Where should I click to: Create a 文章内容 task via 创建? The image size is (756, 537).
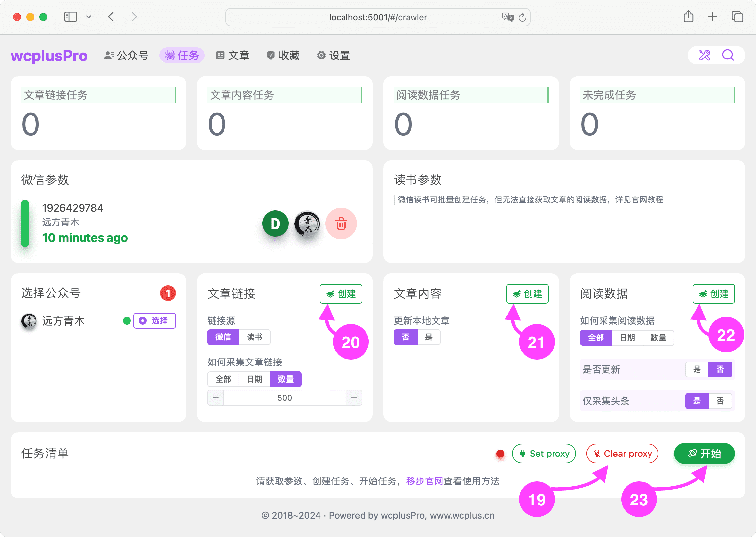pyautogui.click(x=527, y=293)
